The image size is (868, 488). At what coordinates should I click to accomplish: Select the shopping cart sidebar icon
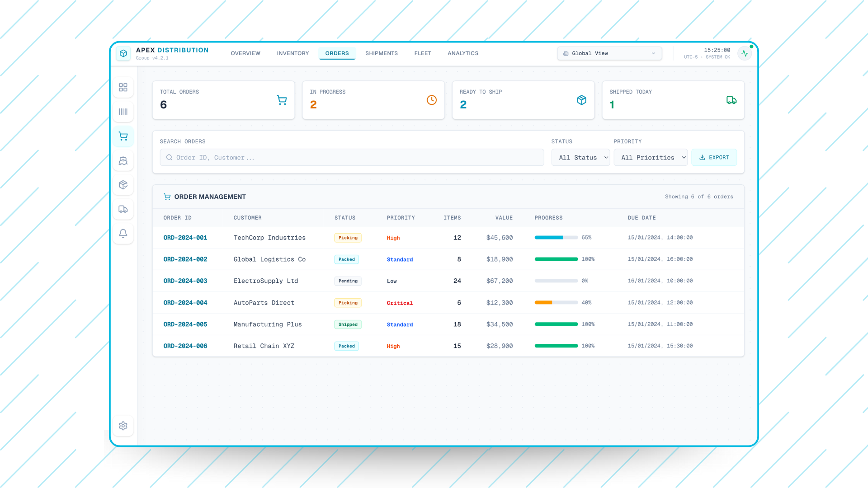tap(123, 136)
